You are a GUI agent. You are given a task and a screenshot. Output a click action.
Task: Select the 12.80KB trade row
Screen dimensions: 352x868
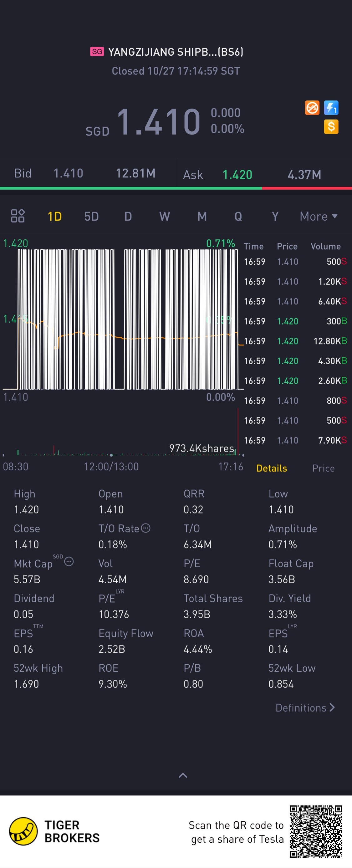[295, 341]
